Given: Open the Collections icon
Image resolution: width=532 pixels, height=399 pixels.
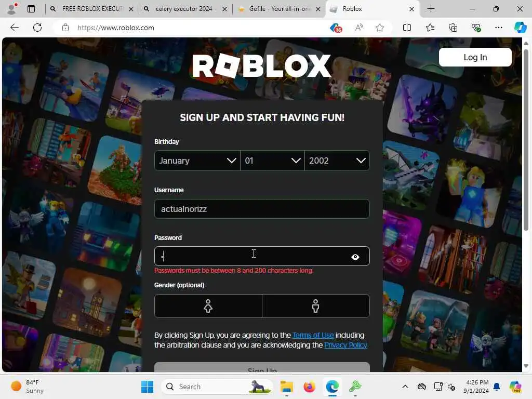Looking at the screenshot, I should pyautogui.click(x=453, y=28).
